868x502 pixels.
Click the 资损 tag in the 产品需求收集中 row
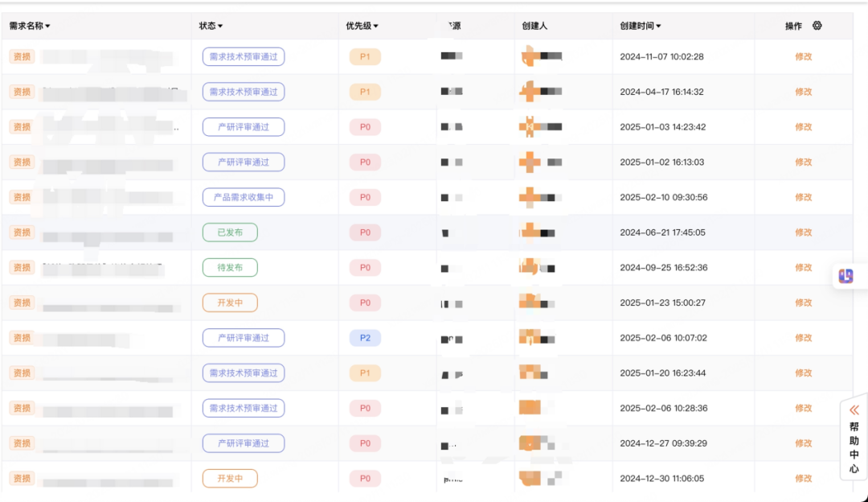click(23, 197)
